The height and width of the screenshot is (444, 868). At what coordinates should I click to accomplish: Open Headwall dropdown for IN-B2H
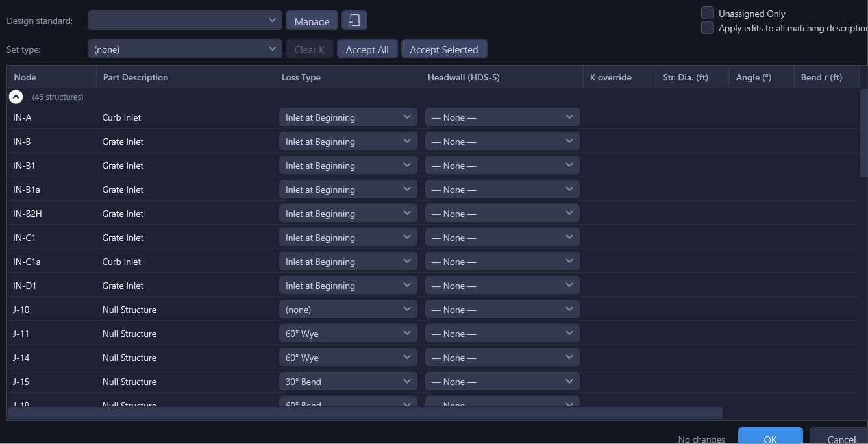(x=502, y=214)
